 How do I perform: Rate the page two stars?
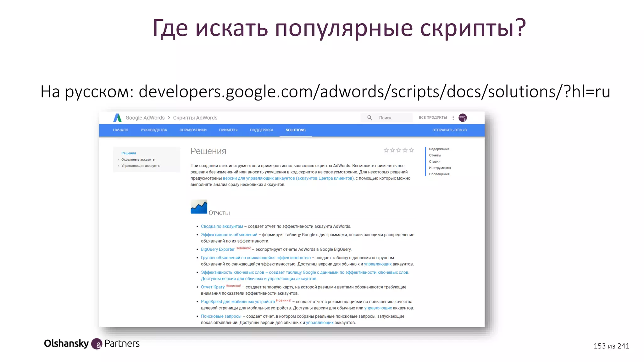pos(392,150)
